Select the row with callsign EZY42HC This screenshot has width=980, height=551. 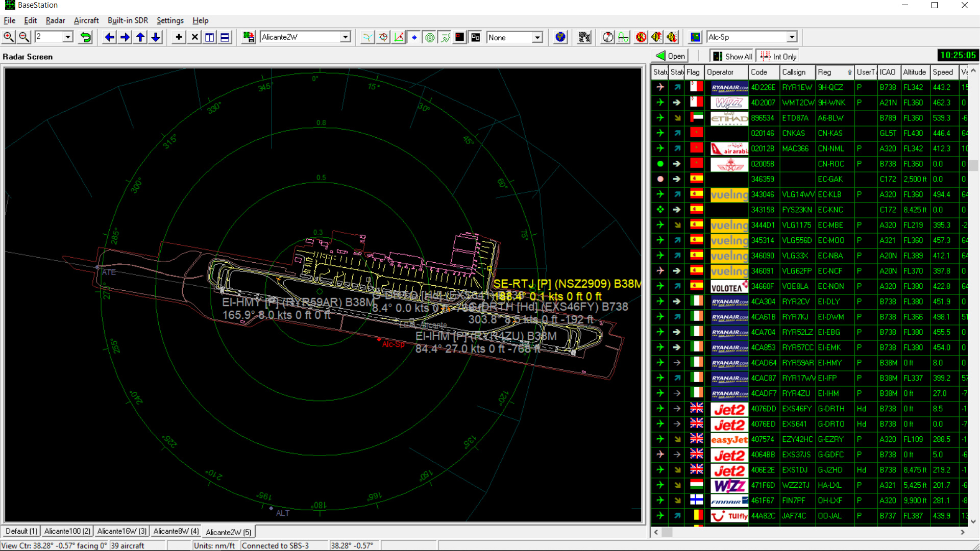pyautogui.click(x=811, y=439)
